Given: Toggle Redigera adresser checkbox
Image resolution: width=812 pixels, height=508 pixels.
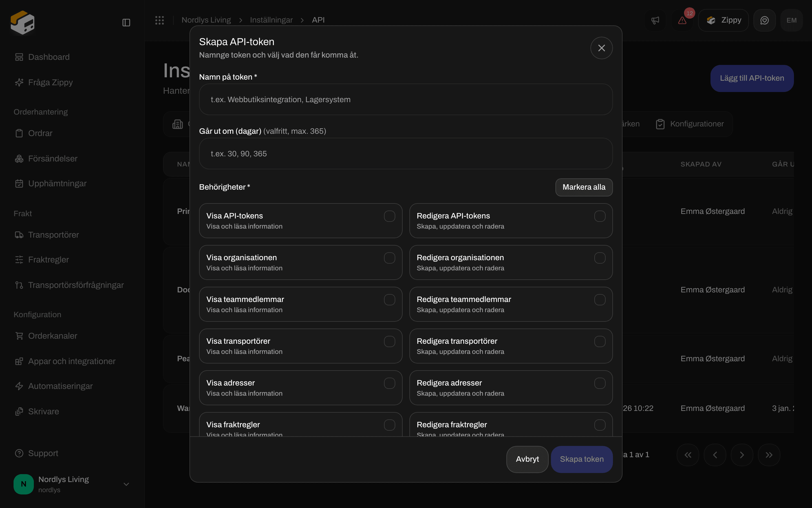Looking at the screenshot, I should tap(600, 383).
